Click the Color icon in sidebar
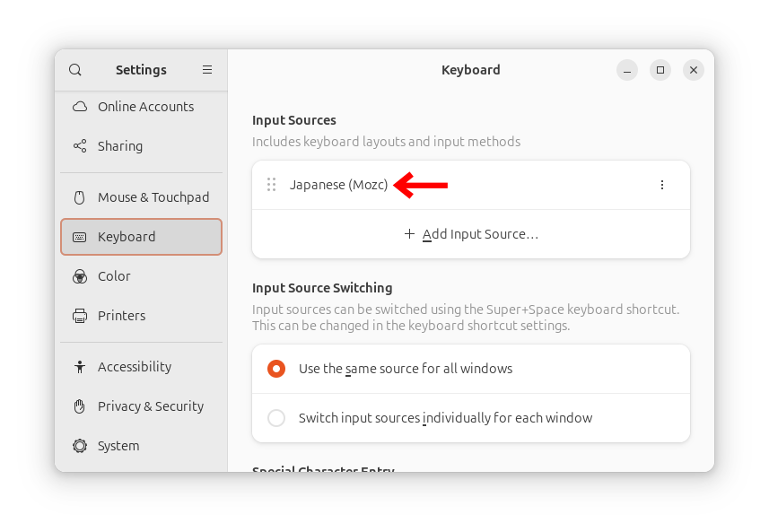This screenshot has height=532, width=769. coord(80,276)
